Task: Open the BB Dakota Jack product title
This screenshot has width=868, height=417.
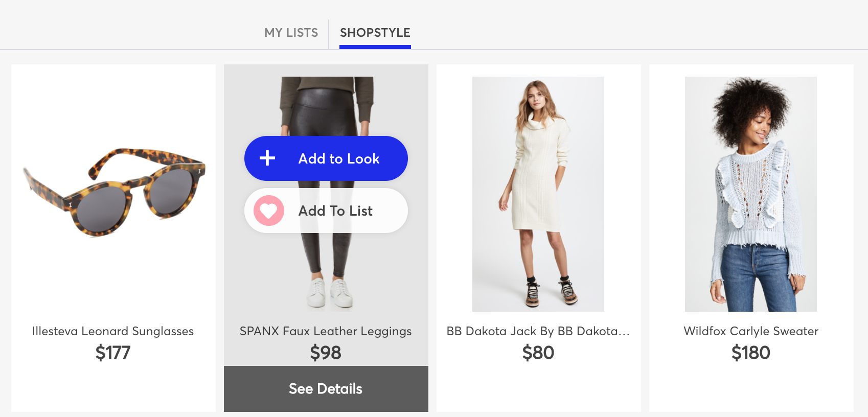Action: tap(538, 331)
